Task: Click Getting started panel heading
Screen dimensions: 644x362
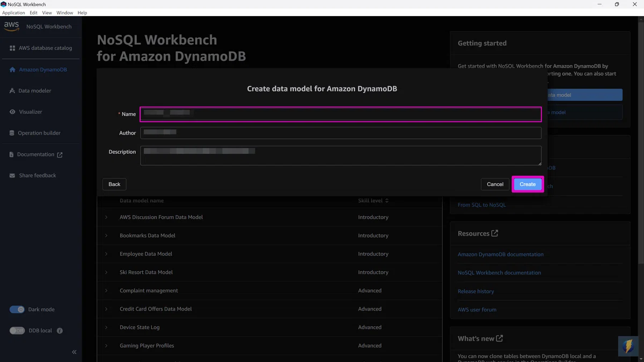Action: tap(482, 43)
